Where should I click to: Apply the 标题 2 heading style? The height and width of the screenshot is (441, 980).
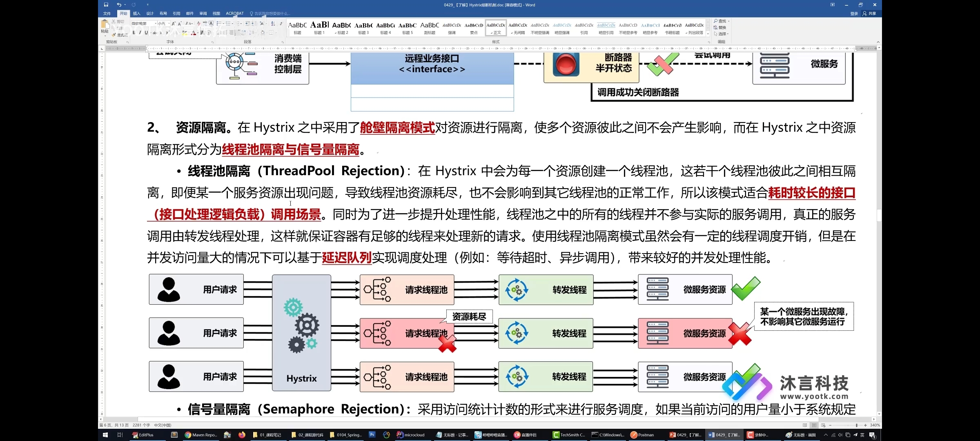tap(341, 28)
